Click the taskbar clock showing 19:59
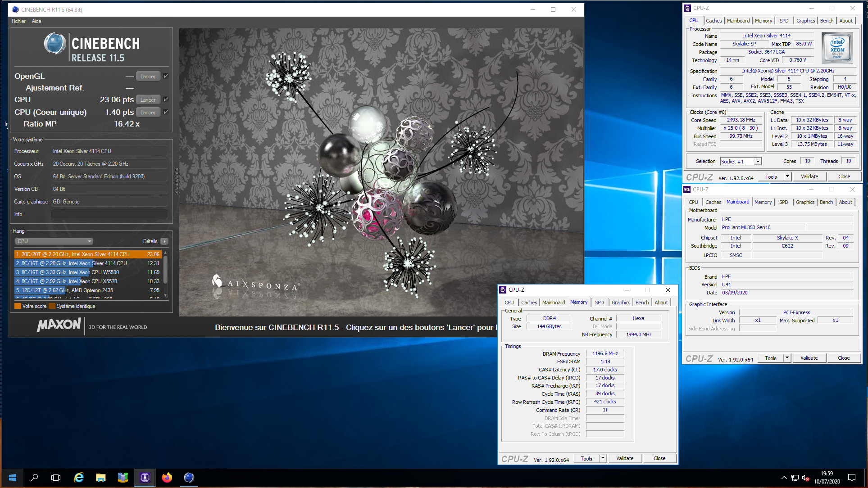The width and height of the screenshot is (868, 488). pos(827,478)
